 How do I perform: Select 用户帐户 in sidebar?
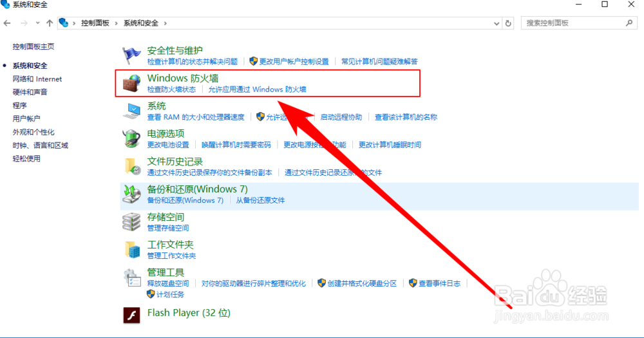coord(26,118)
